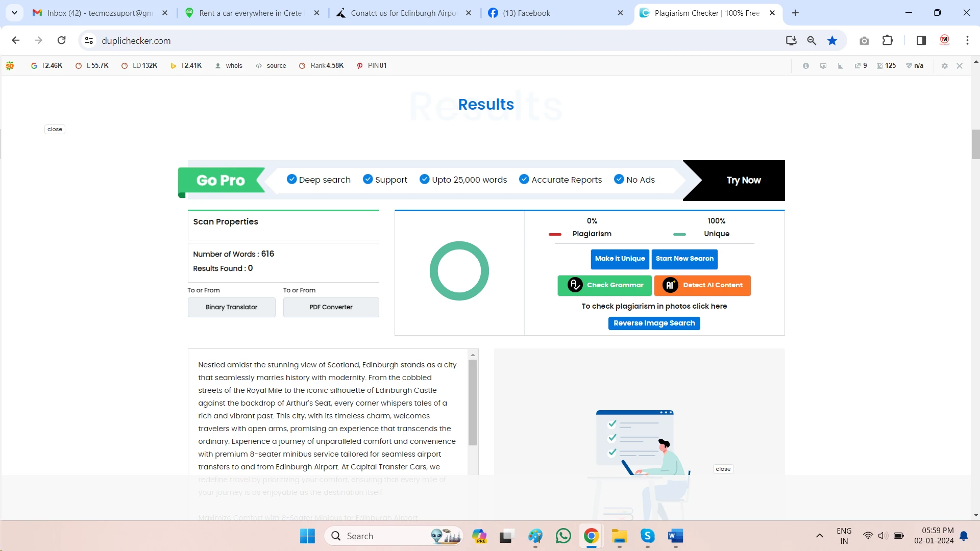Click the result text box scrollbar
The width and height of the screenshot is (980, 551).
coord(473,403)
